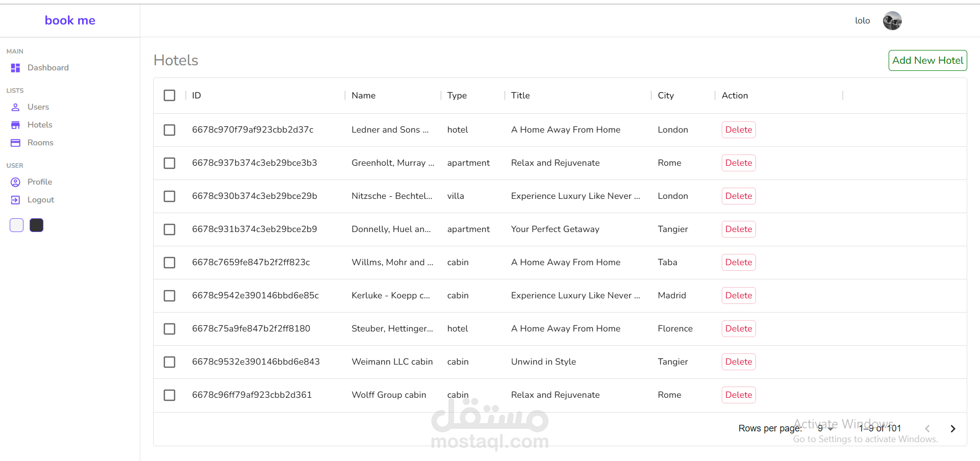Click the Florence city cell
Screen dimensions: 980x461
click(x=675, y=328)
